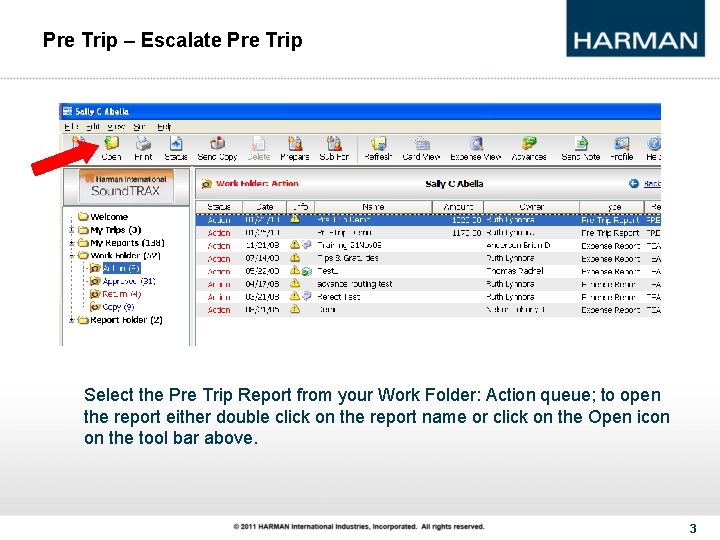Sort by the Status column header

[219, 207]
